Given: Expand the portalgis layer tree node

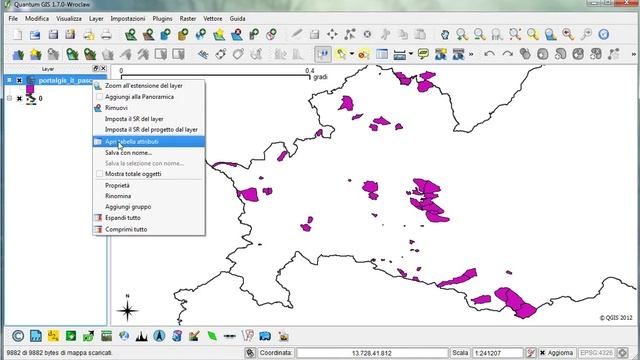Looking at the screenshot, I should tap(9, 80).
